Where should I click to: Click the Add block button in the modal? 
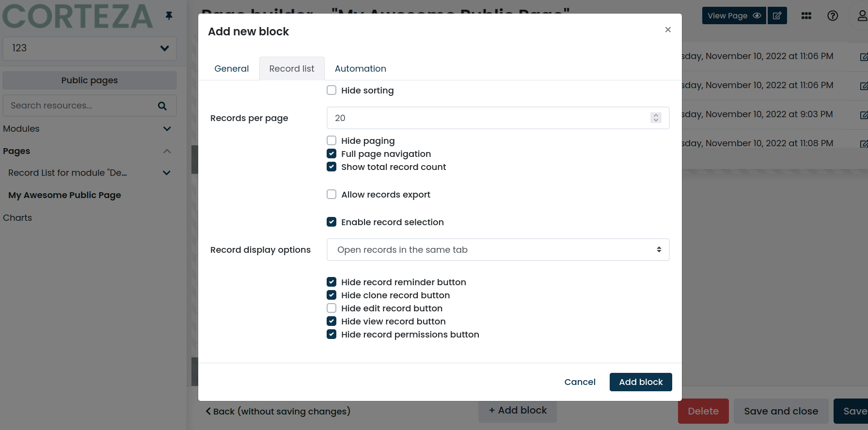[641, 382]
